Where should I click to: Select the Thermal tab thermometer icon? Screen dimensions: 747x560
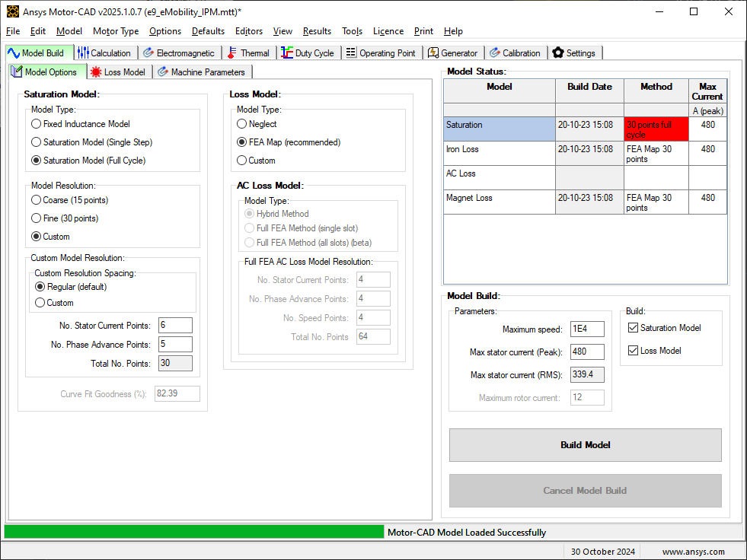pos(231,52)
